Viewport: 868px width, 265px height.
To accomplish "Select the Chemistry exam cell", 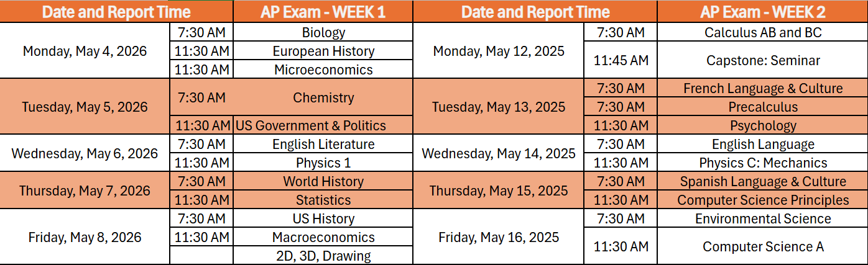I will pyautogui.click(x=323, y=97).
